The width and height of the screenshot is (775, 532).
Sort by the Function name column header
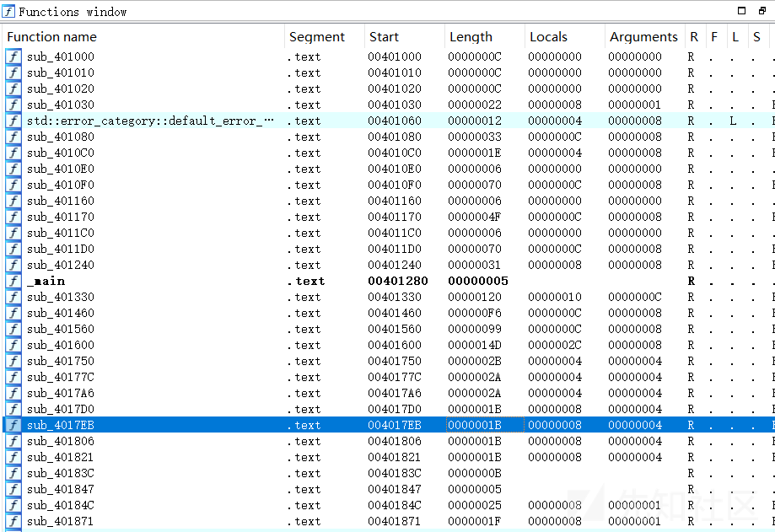click(x=143, y=36)
